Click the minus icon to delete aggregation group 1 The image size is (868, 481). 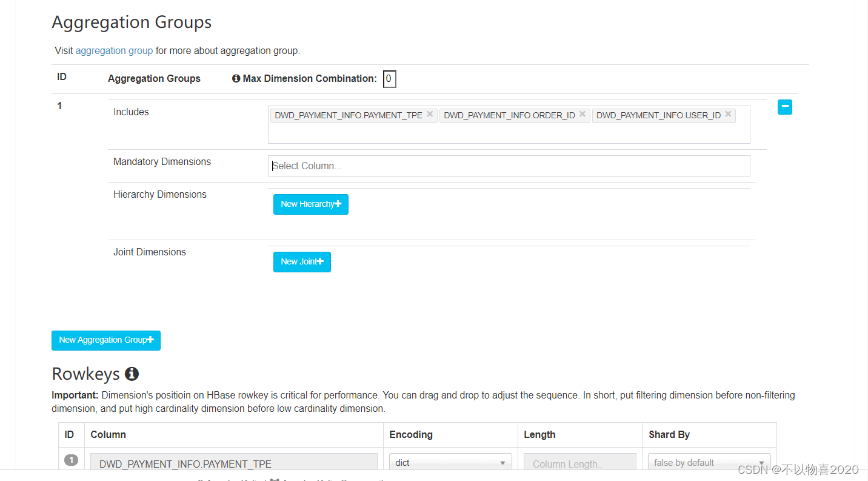point(785,107)
